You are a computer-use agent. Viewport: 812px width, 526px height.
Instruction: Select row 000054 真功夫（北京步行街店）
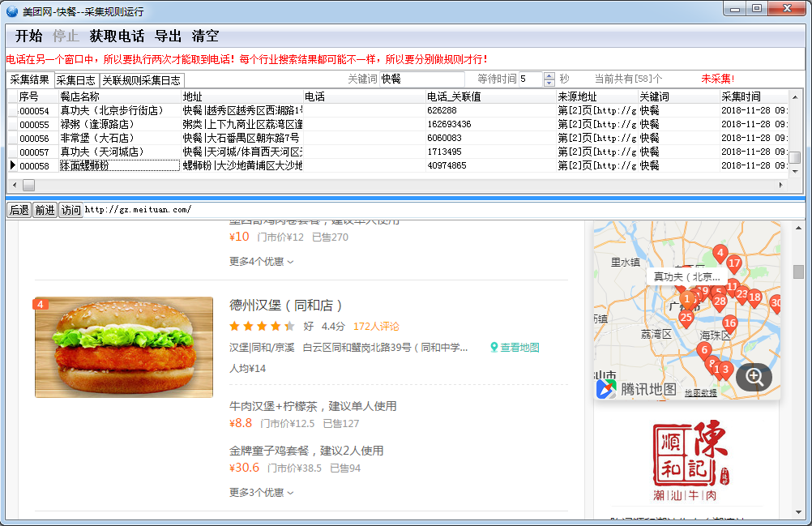click(x=398, y=110)
